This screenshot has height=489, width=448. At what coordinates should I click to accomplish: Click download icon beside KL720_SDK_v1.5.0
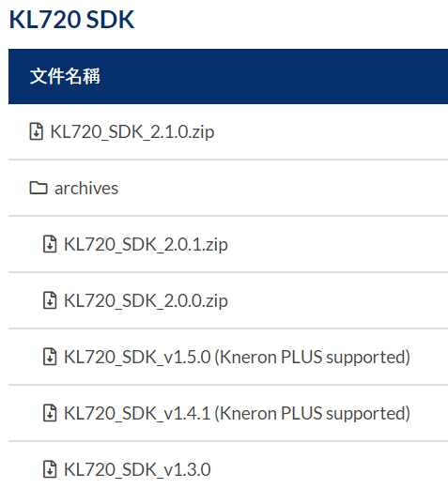pyautogui.click(x=50, y=357)
